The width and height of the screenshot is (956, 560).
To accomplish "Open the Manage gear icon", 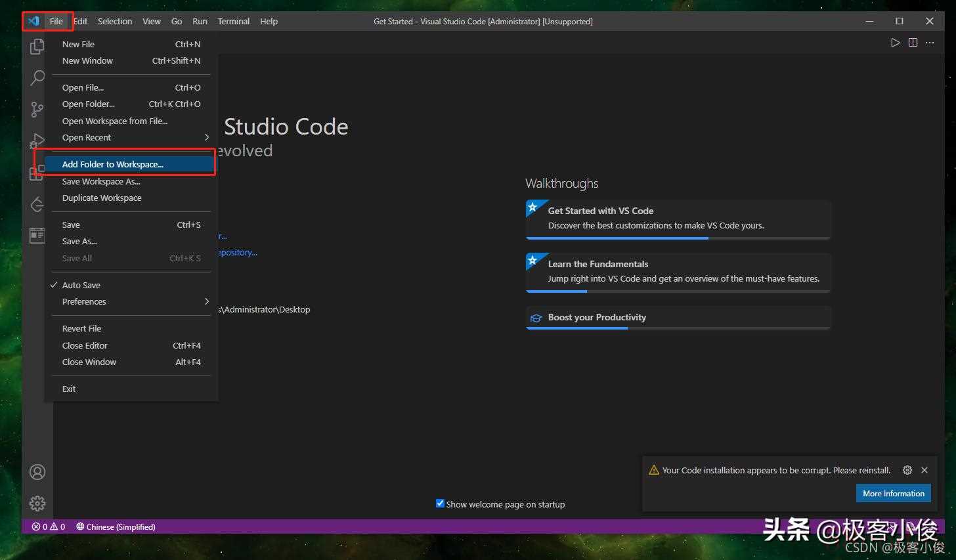I will [x=37, y=504].
